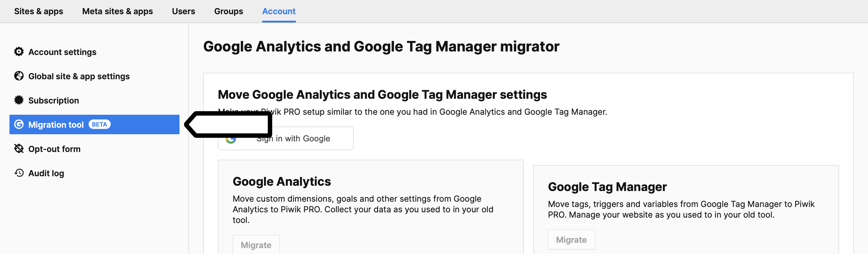Click the 'Move Google Analytics and Google Tag Manager settings' heading
Viewport: 868px width, 254px height.
[x=382, y=94]
